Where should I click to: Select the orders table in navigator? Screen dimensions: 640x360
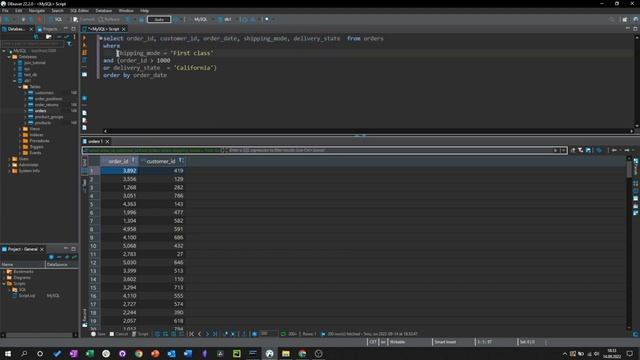click(x=40, y=111)
